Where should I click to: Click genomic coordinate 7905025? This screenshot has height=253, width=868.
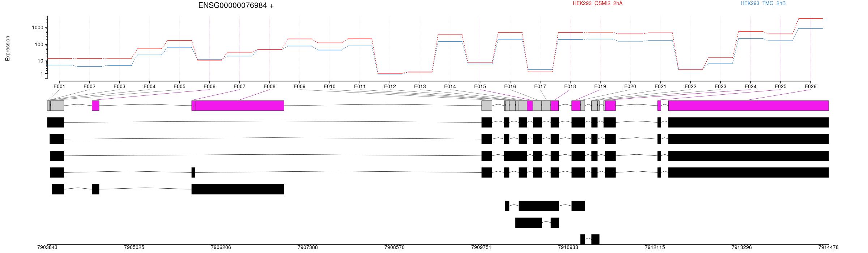[134, 248]
